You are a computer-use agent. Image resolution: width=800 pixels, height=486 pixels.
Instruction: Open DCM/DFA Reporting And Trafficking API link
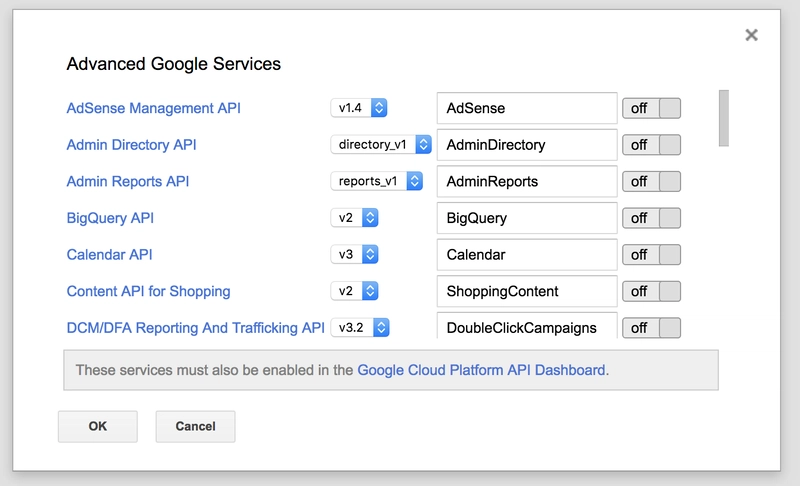(195, 327)
